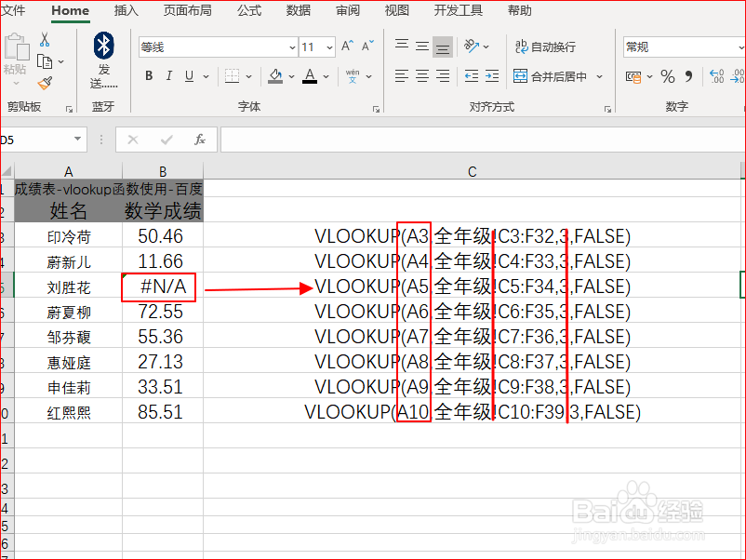Open borders style dropdown arrow
Viewport: 746px width, 560px height.
tap(248, 76)
